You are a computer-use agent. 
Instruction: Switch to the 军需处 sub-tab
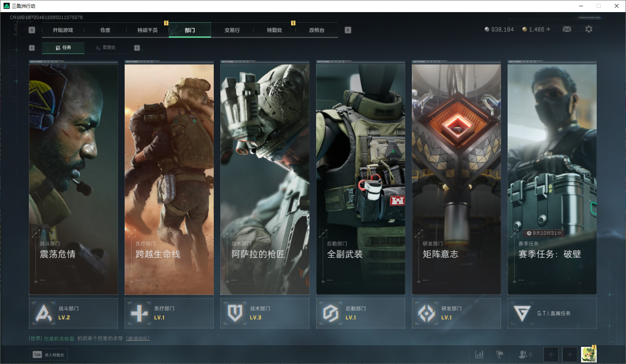pos(106,48)
